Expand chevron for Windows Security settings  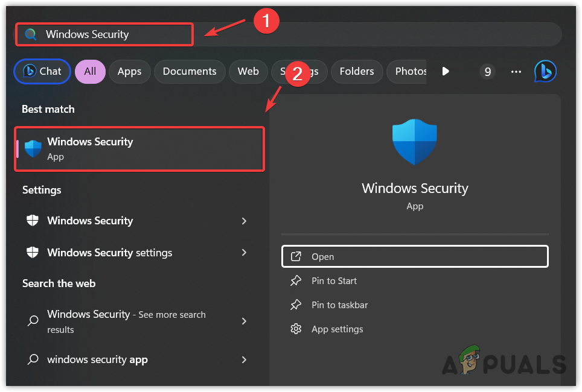click(x=244, y=253)
